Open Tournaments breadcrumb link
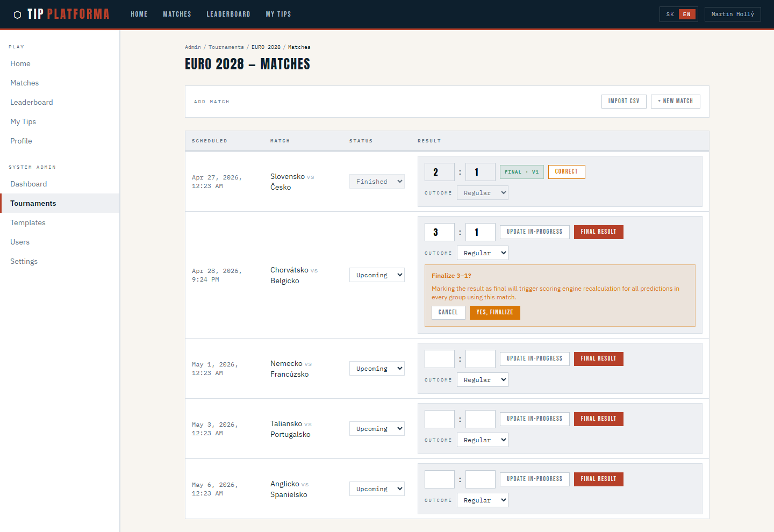 click(226, 47)
